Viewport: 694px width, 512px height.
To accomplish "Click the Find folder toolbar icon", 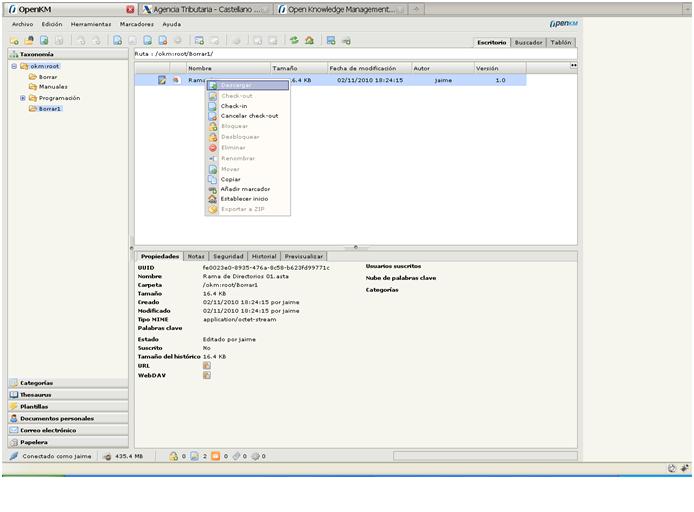I will pos(29,41).
